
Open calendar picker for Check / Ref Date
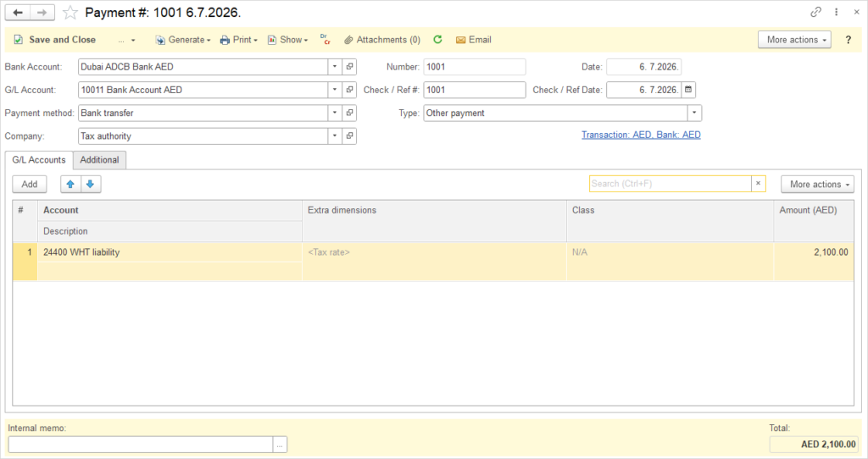pos(688,90)
